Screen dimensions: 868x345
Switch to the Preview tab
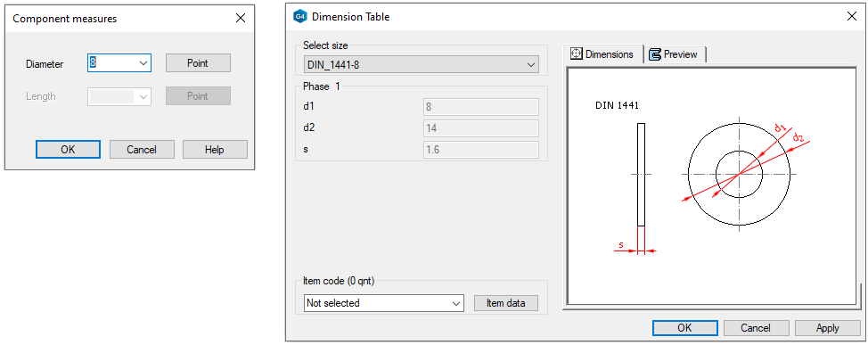(675, 54)
